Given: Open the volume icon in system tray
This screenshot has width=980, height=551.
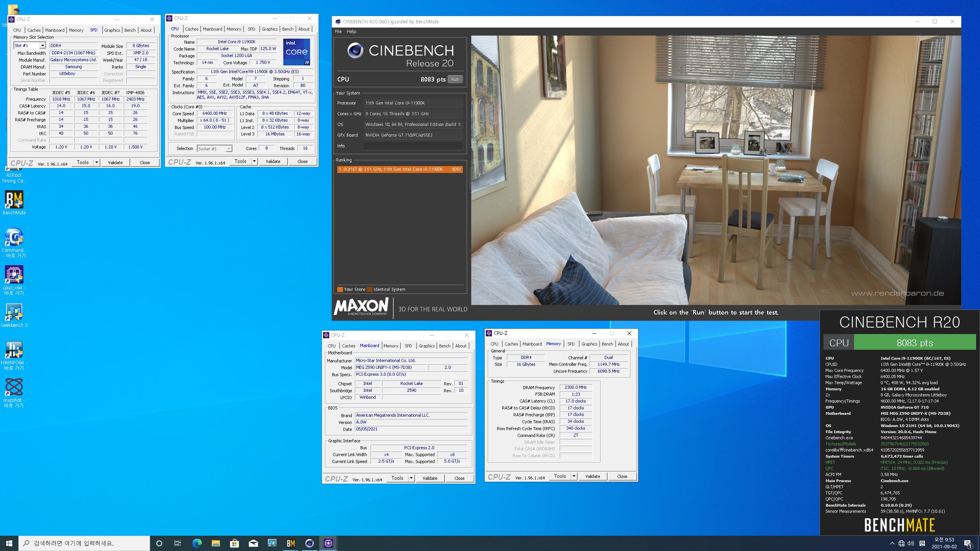Looking at the screenshot, I should click(911, 543).
